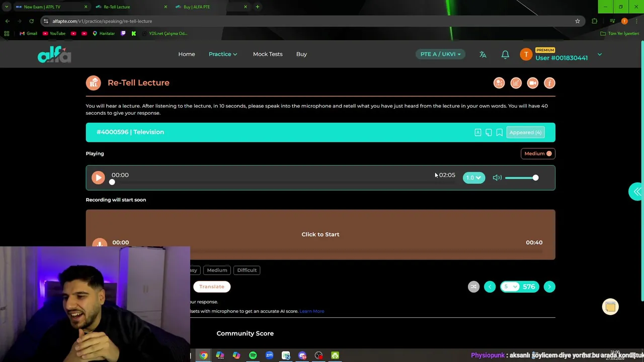Open the Mock Tests menu item

tap(268, 54)
